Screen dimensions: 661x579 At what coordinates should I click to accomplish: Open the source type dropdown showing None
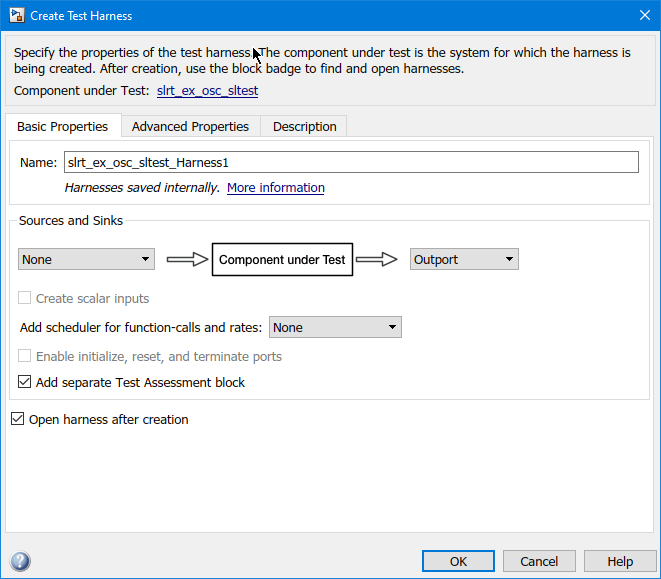[86, 259]
